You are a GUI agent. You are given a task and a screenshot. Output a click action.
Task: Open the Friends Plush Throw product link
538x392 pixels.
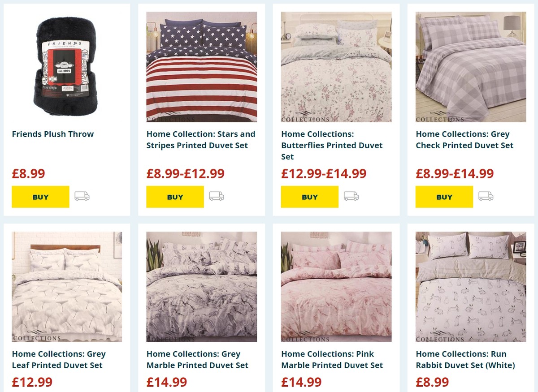tap(52, 134)
